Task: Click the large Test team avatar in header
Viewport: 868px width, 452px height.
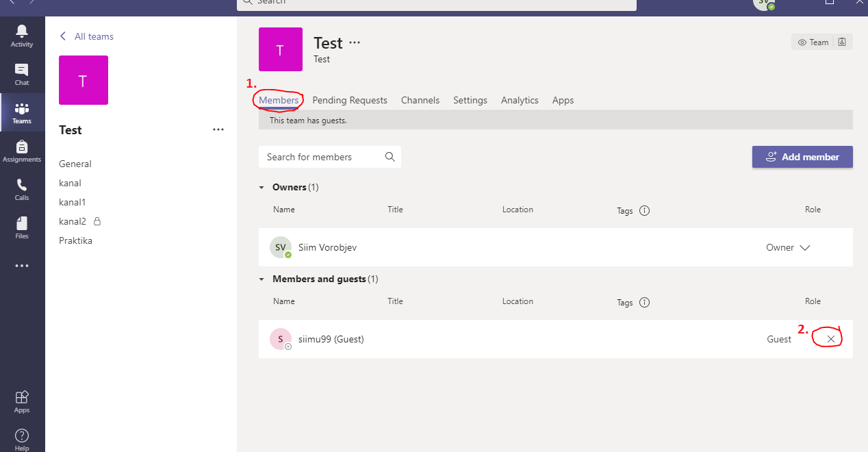Action: tap(281, 49)
